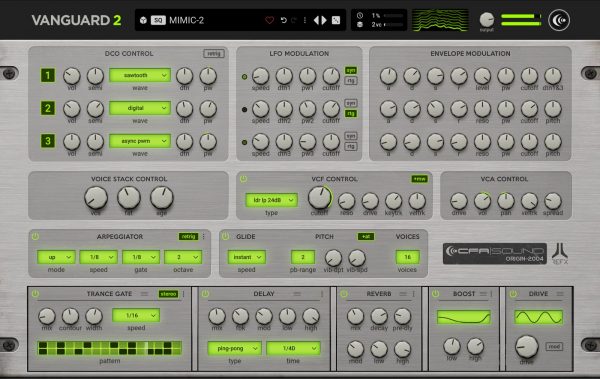Open Trance Gate speed dropdown 1/16

click(x=136, y=315)
